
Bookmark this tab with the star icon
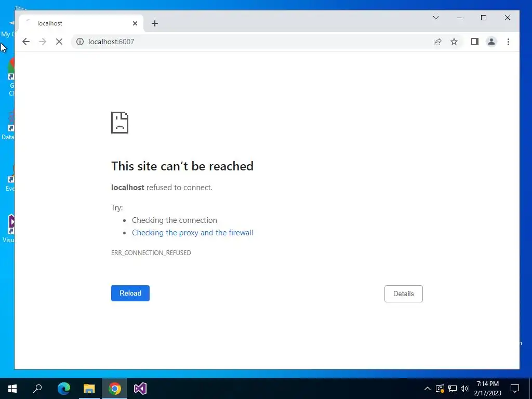pyautogui.click(x=454, y=42)
